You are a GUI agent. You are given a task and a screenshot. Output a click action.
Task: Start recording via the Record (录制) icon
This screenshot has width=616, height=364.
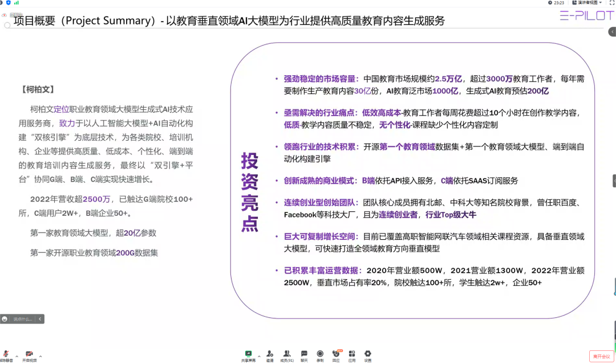pyautogui.click(x=321, y=354)
